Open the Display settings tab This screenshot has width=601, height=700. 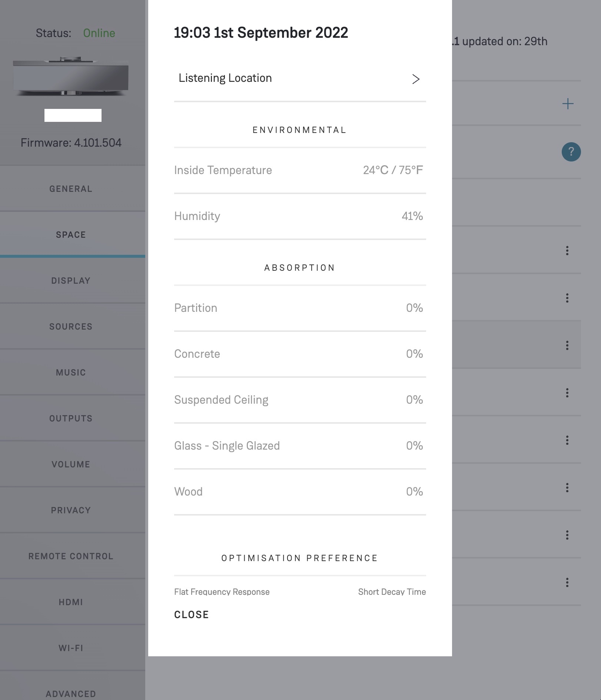[x=71, y=281]
